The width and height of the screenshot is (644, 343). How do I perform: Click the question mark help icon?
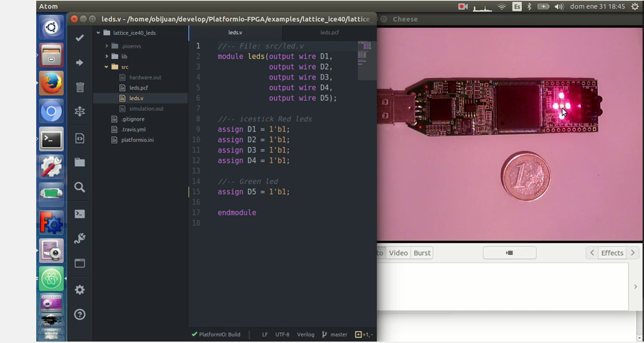tap(80, 315)
